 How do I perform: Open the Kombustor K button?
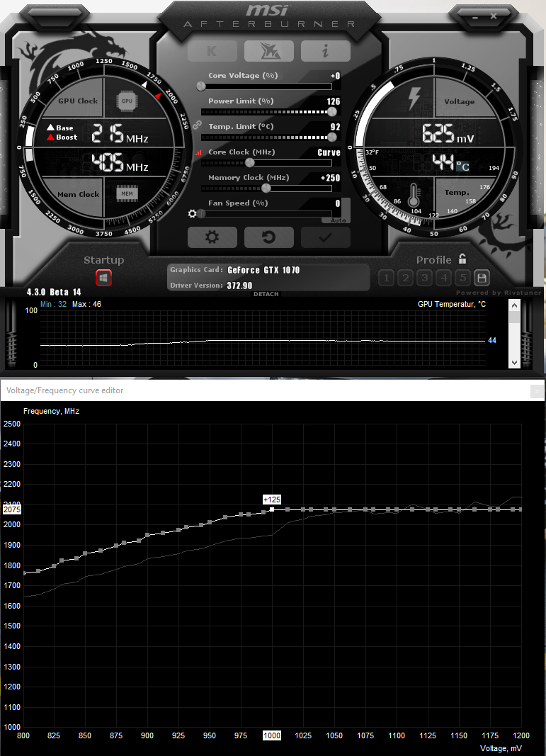(x=212, y=50)
